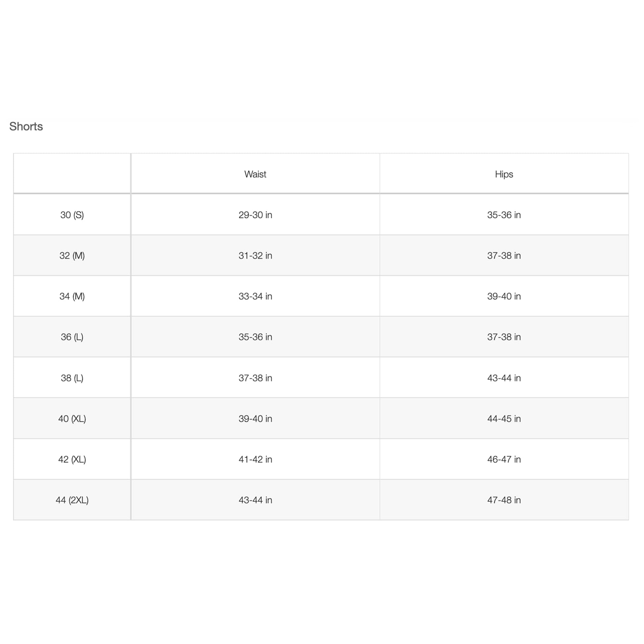The image size is (644, 644).
Task: Click the Waist column header
Action: [255, 174]
